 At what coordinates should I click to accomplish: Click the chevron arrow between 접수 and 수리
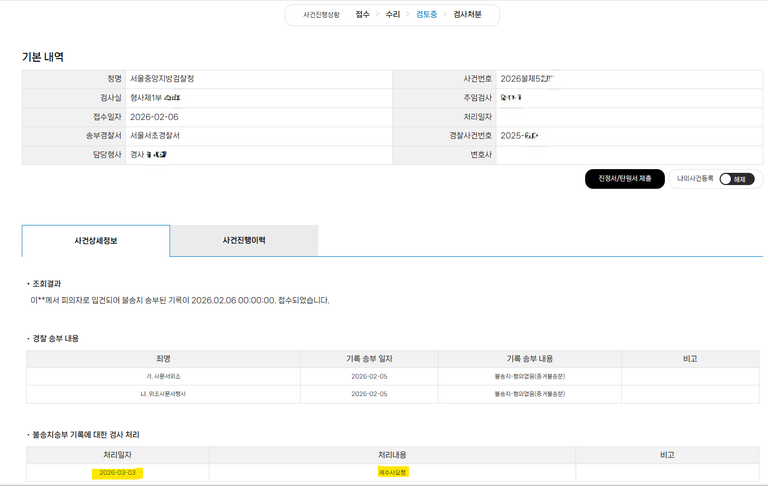378,15
